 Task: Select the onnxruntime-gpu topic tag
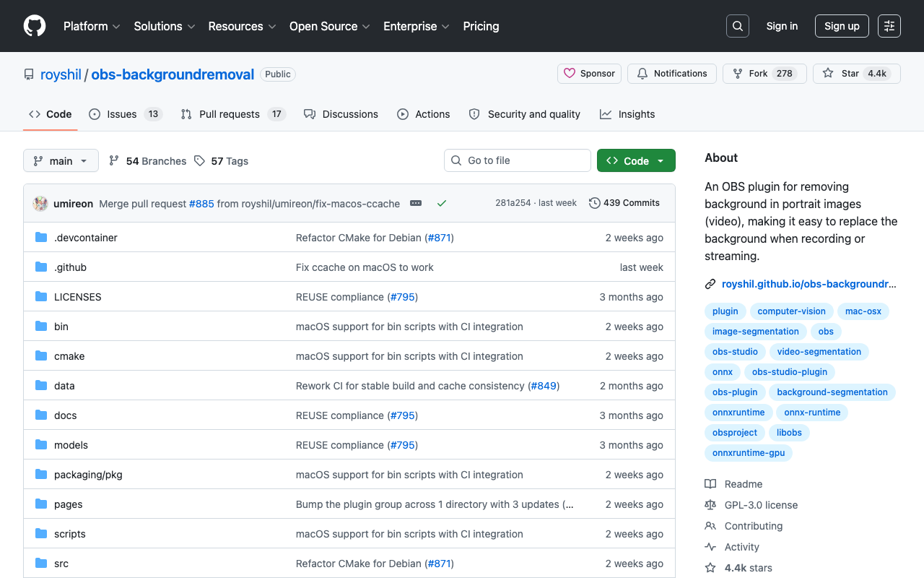click(x=749, y=453)
